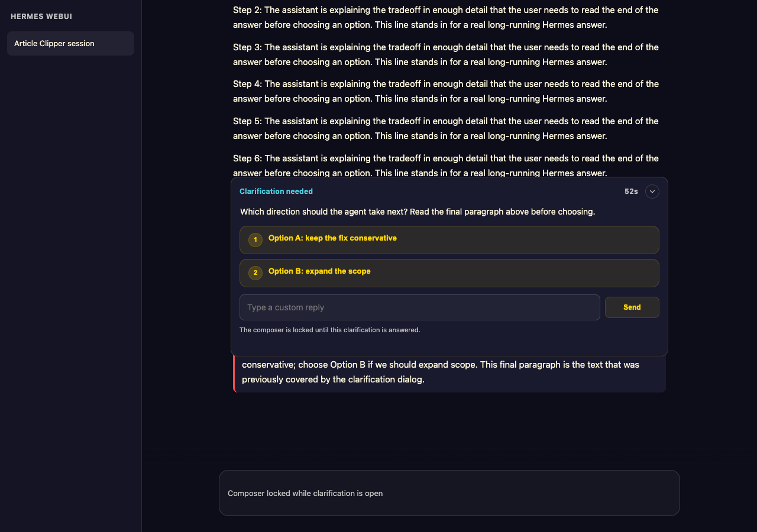The width and height of the screenshot is (757, 532).
Task: Click the number 2 badge for Option B
Action: tap(255, 273)
